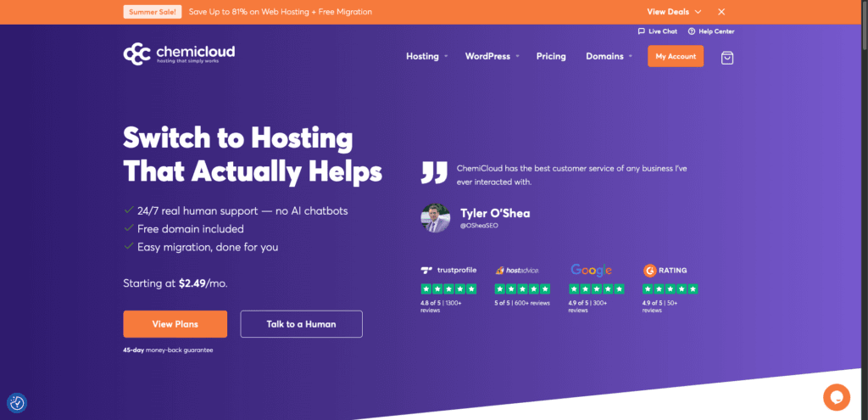
Task: Open the orange chat bubble widget
Action: [x=836, y=397]
